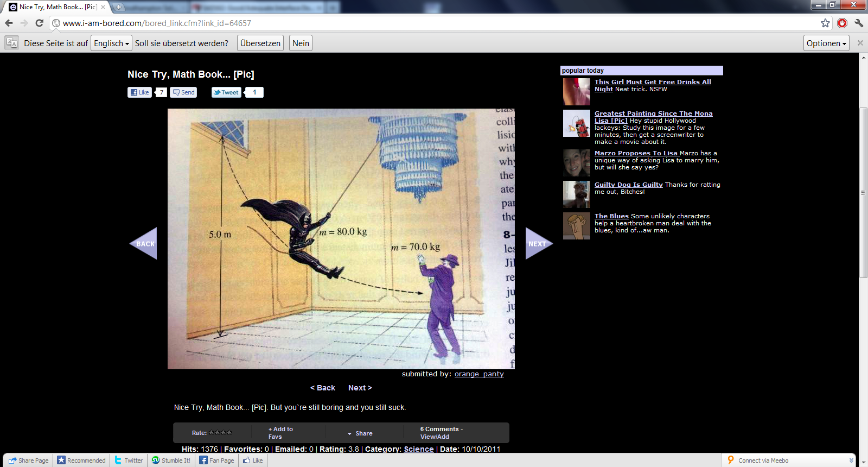Click the Übersetzen button
Image resolution: width=868 pixels, height=467 pixels.
click(260, 43)
